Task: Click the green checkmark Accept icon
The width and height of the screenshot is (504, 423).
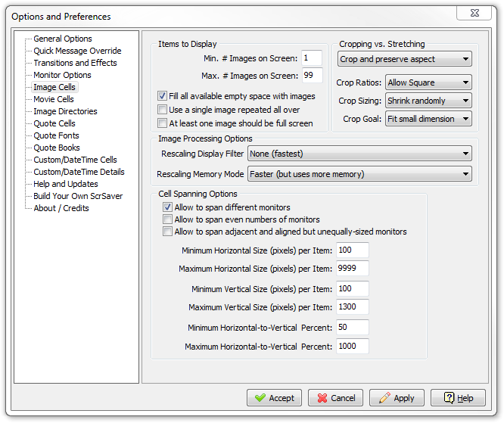Action: (260, 398)
